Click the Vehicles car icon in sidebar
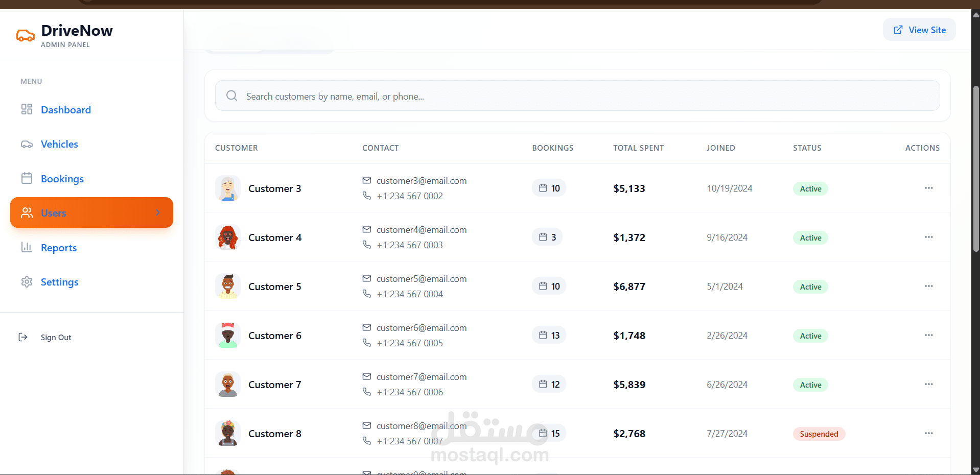 point(27,144)
